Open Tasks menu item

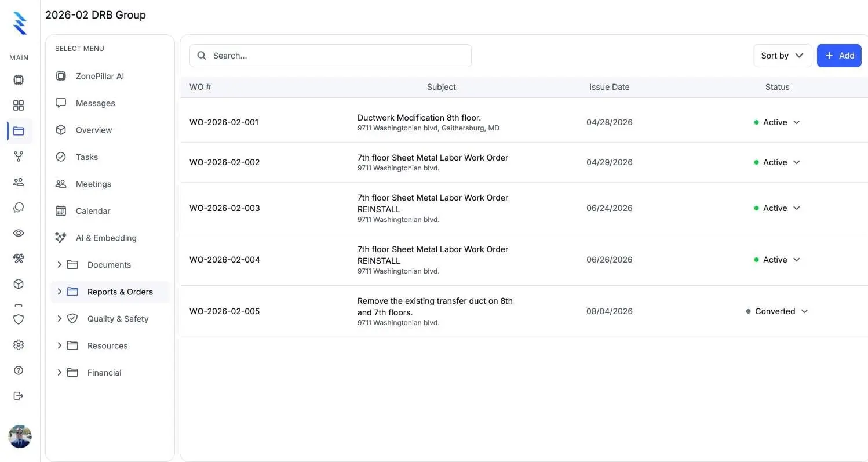110,157
